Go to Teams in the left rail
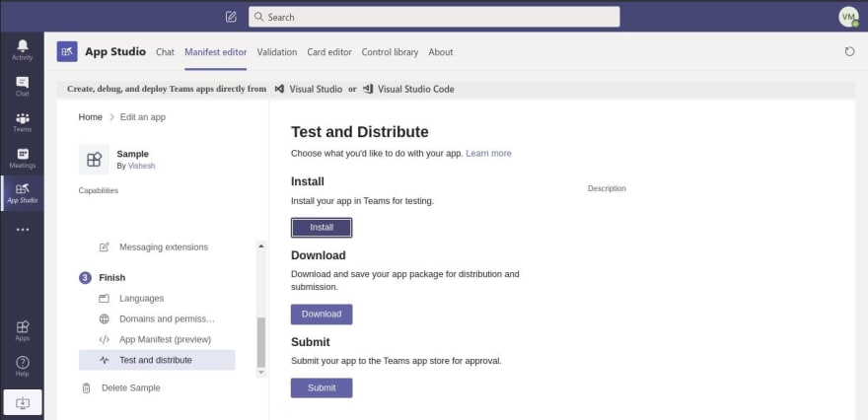868x420 pixels. (22, 121)
